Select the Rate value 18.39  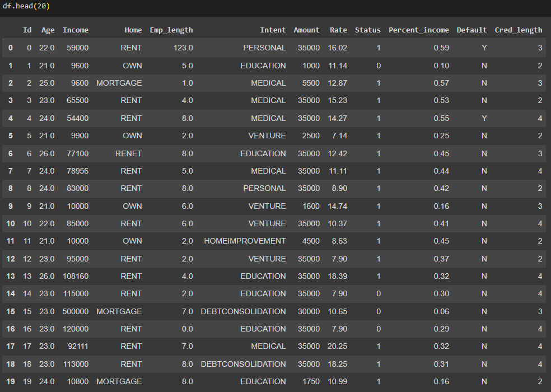pyautogui.click(x=337, y=276)
